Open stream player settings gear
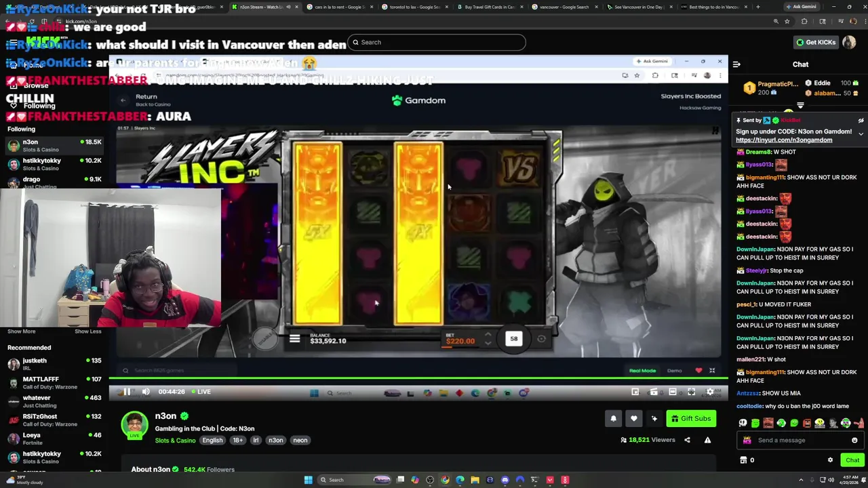The image size is (868, 488). point(710,392)
